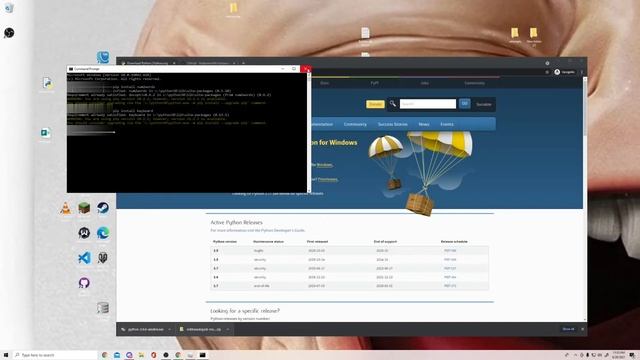This screenshot has width=640, height=360.
Task: Launch Visual Studio Code desktop shortcut
Action: pyautogui.click(x=84, y=258)
